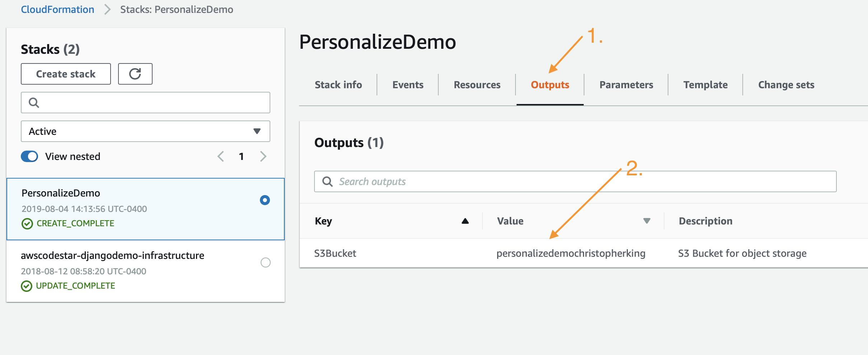Sort outputs by Key column arrow
This screenshot has height=355, width=868.
[x=465, y=221]
